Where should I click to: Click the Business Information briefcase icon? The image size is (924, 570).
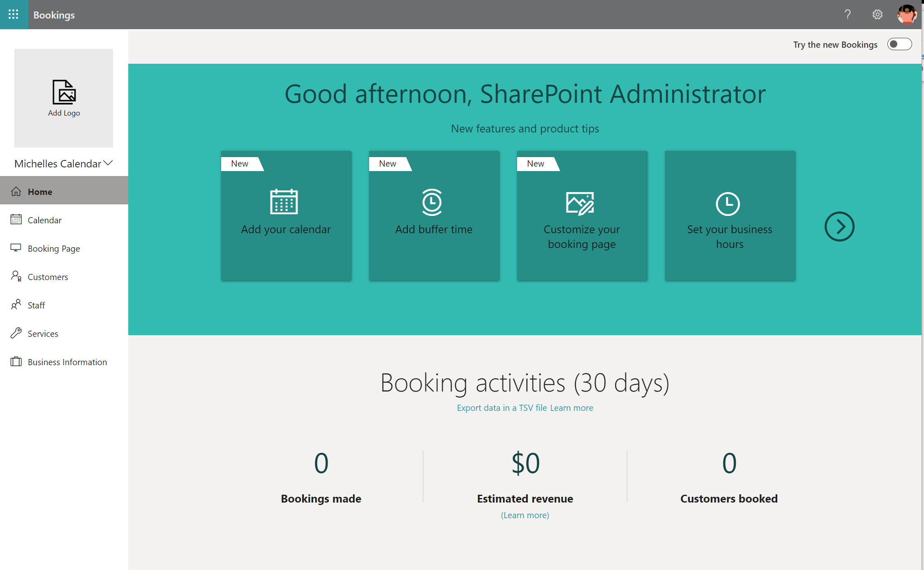(16, 361)
